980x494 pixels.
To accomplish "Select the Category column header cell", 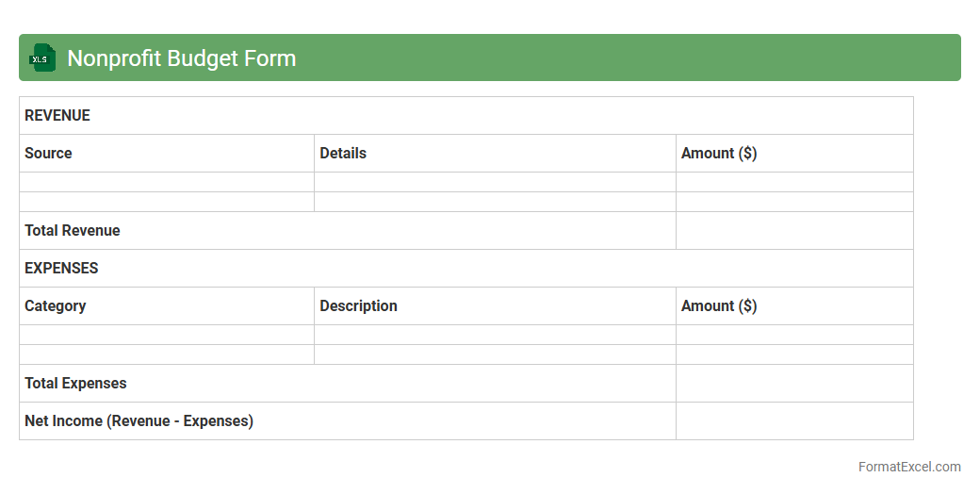I will (166, 306).
